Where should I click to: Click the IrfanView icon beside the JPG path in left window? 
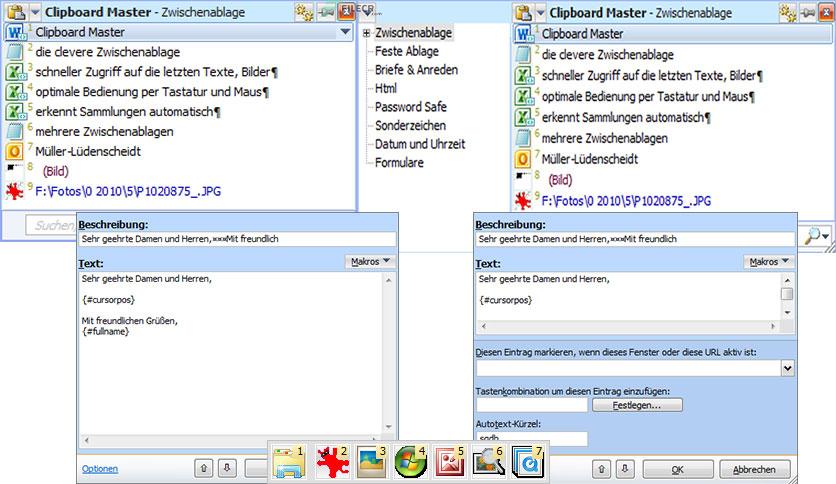coord(15,191)
